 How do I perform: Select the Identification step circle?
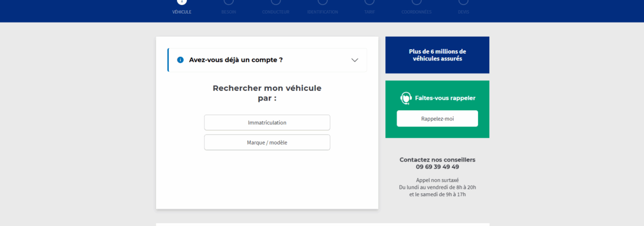point(323,2)
